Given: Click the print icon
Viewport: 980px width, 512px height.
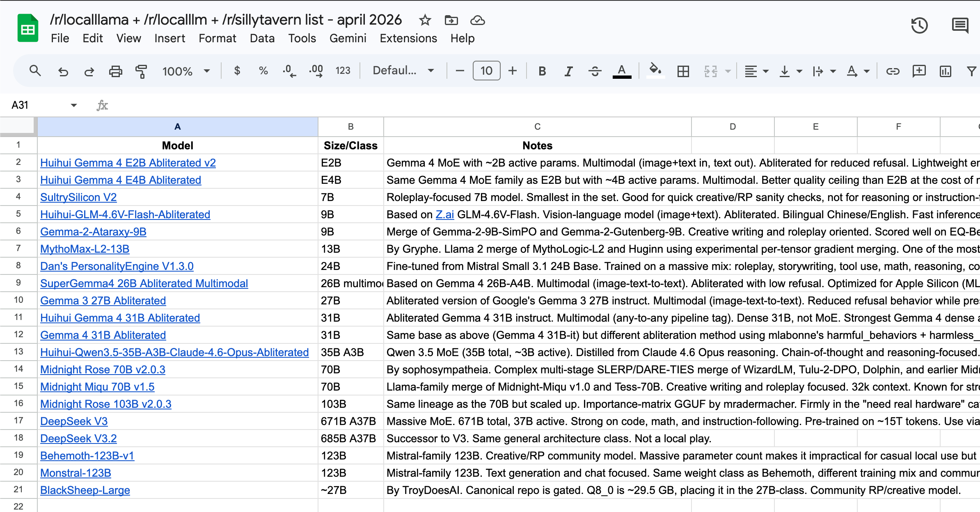Looking at the screenshot, I should (x=115, y=71).
